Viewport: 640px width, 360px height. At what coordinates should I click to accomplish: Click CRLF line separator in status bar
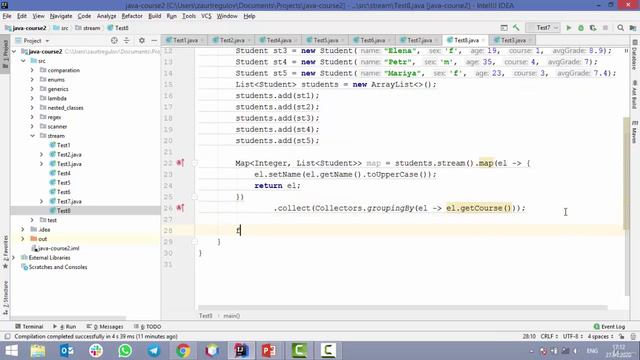point(549,336)
